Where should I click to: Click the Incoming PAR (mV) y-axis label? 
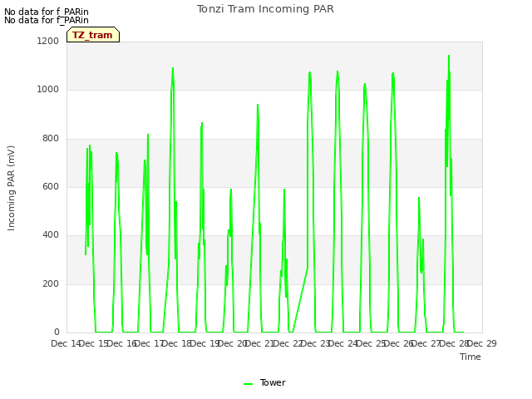coord(11,189)
